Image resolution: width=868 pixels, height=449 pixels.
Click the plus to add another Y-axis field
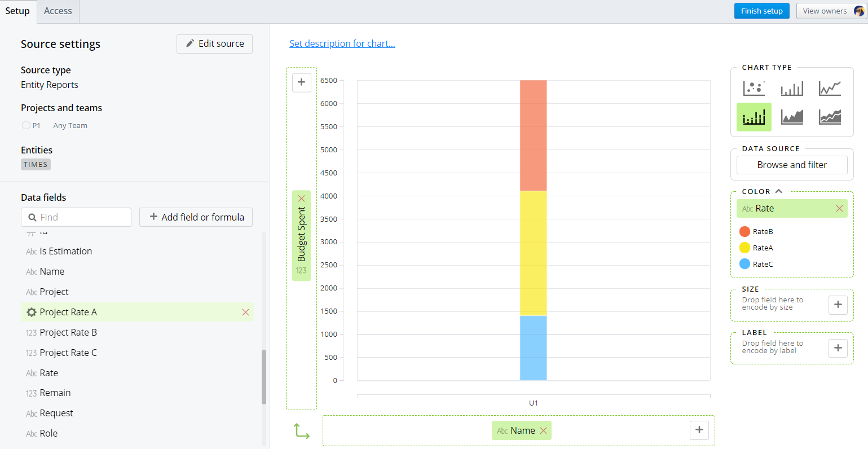(x=301, y=82)
